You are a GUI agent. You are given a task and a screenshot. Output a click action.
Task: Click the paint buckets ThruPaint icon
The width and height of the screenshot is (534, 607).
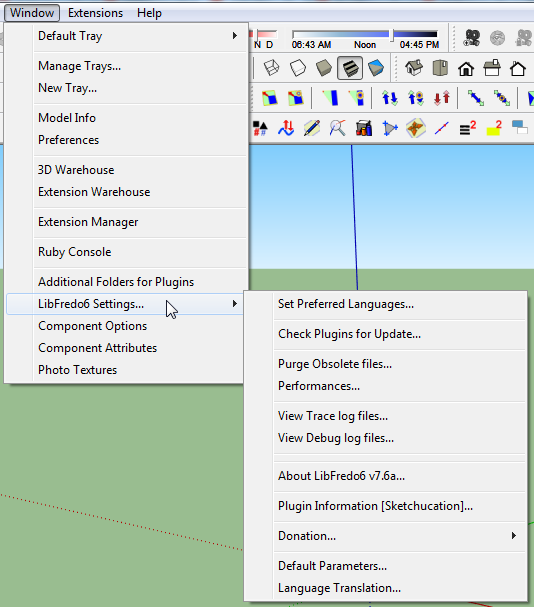tap(364, 128)
